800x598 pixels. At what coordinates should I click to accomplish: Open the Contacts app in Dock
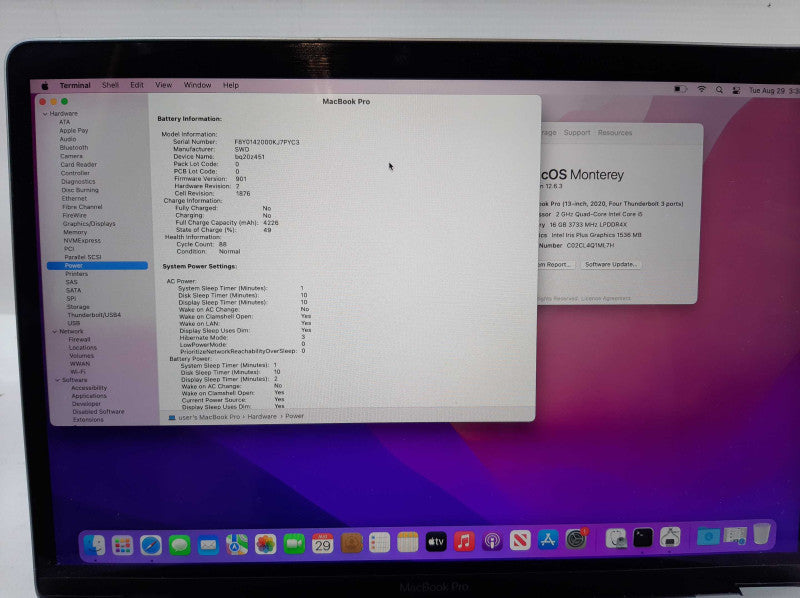351,543
